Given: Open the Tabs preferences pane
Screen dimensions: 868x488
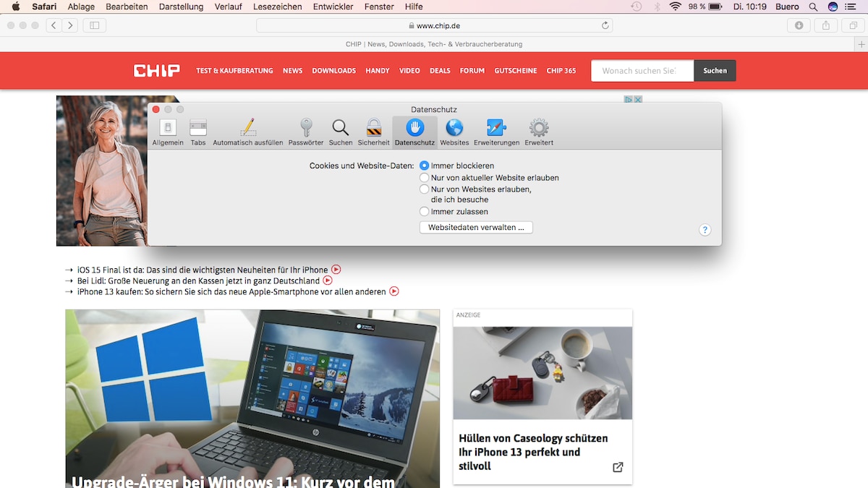Looking at the screenshot, I should tap(198, 133).
